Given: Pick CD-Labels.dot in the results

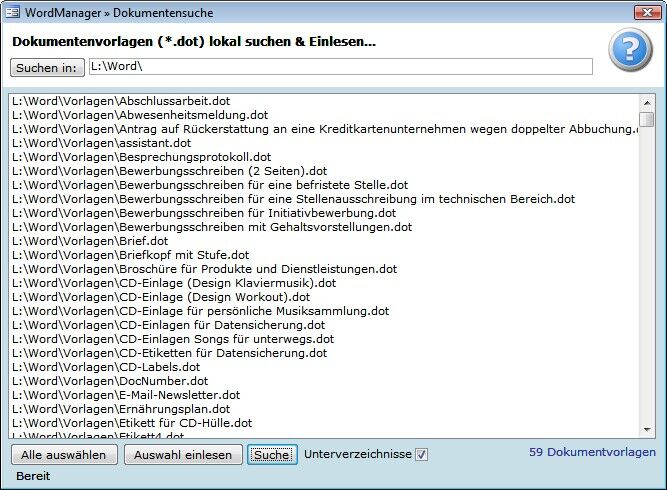Looking at the screenshot, I should tap(106, 367).
